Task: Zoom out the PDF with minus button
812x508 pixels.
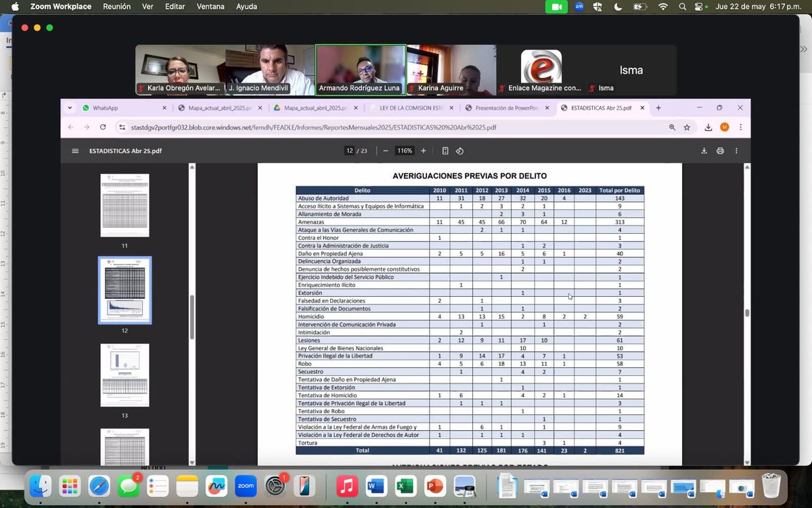Action: [x=386, y=151]
